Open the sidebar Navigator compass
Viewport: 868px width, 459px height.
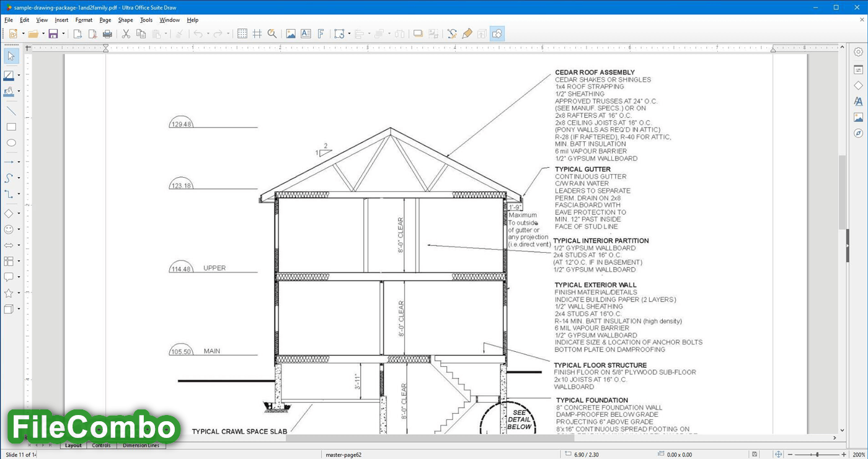pyautogui.click(x=858, y=133)
